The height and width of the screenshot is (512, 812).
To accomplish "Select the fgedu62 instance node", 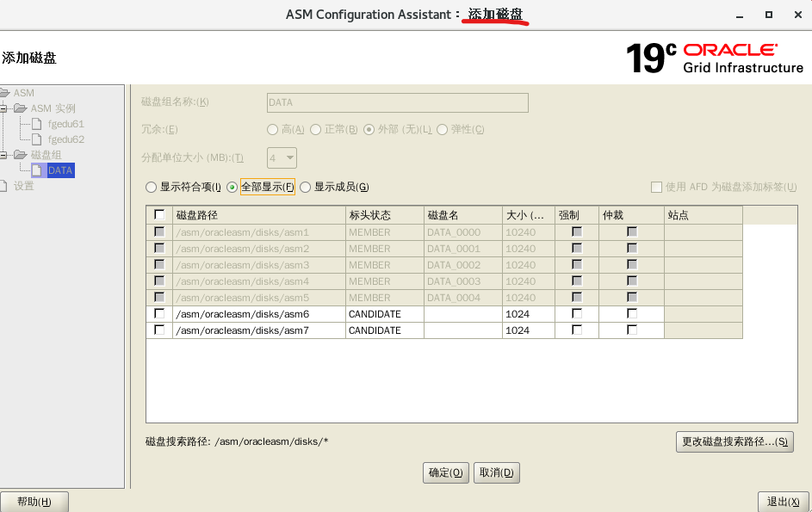I will [x=65, y=139].
